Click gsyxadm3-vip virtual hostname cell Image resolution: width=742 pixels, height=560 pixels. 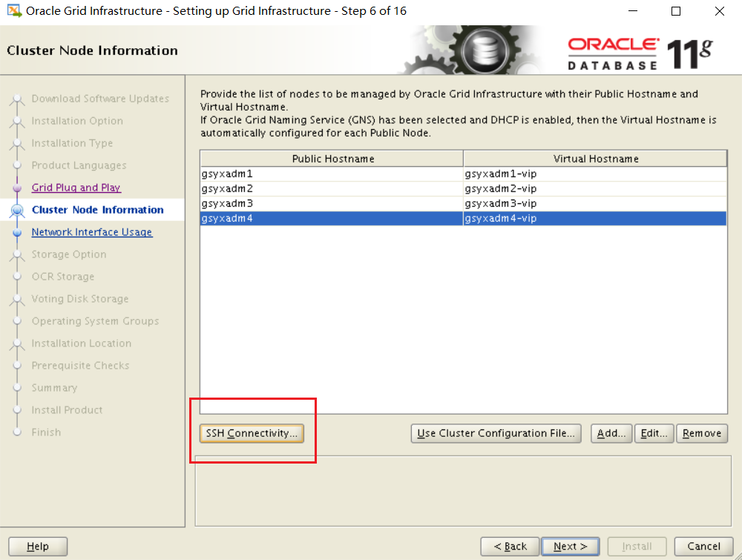pos(595,203)
